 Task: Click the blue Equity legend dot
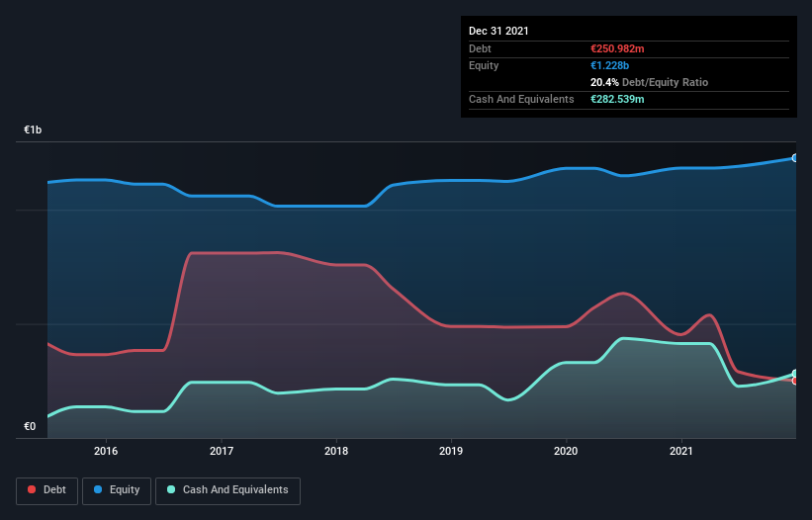[98, 489]
